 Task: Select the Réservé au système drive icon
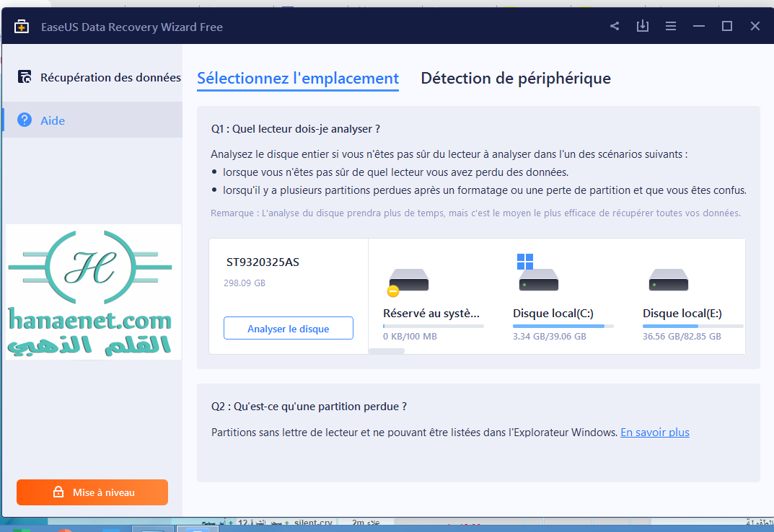coord(408,281)
